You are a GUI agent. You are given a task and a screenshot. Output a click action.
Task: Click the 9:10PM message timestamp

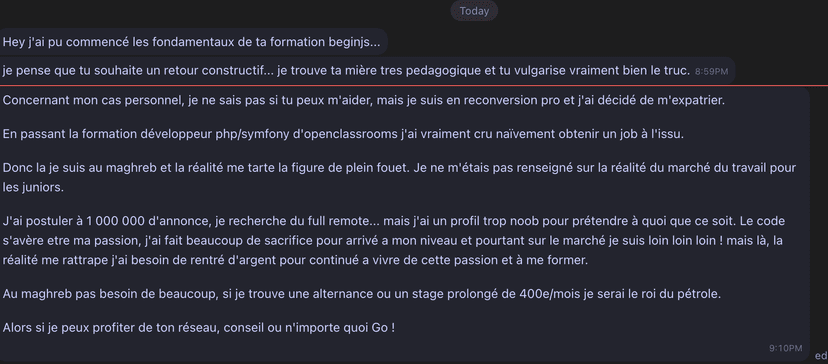[x=786, y=348]
